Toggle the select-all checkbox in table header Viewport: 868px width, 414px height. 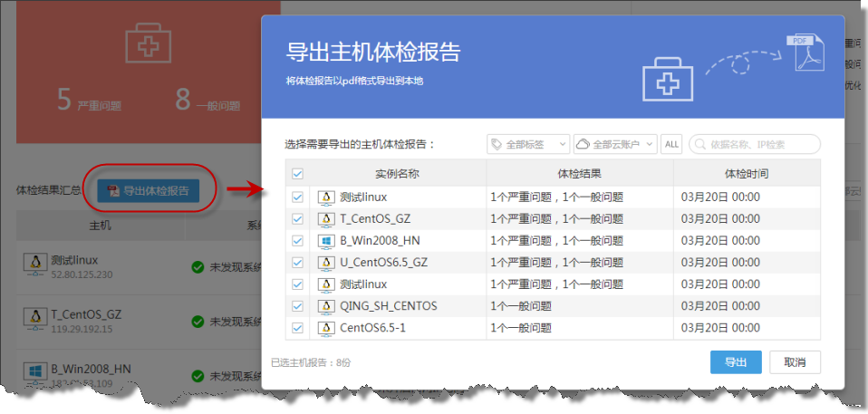coord(297,174)
